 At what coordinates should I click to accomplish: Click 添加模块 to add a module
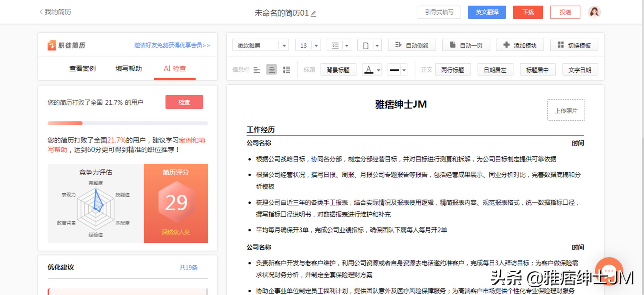click(x=520, y=45)
